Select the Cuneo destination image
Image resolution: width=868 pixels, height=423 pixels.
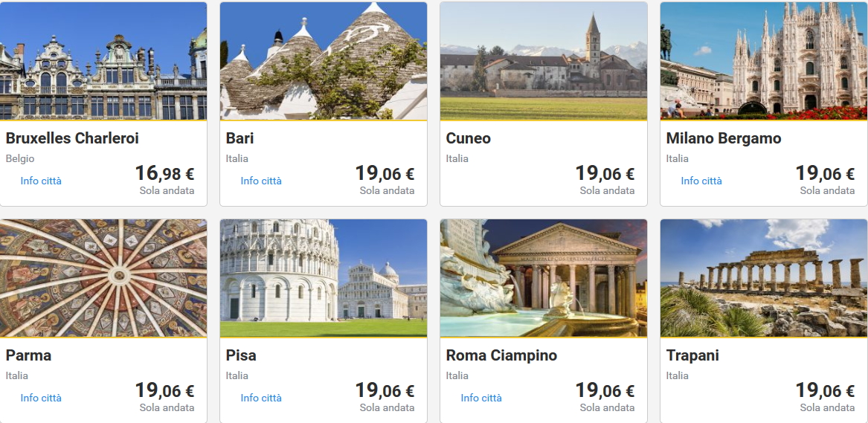pos(544,61)
